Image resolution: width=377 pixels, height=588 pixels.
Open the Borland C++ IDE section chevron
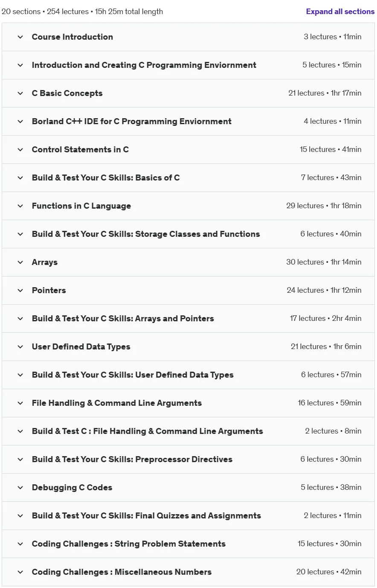coord(20,122)
